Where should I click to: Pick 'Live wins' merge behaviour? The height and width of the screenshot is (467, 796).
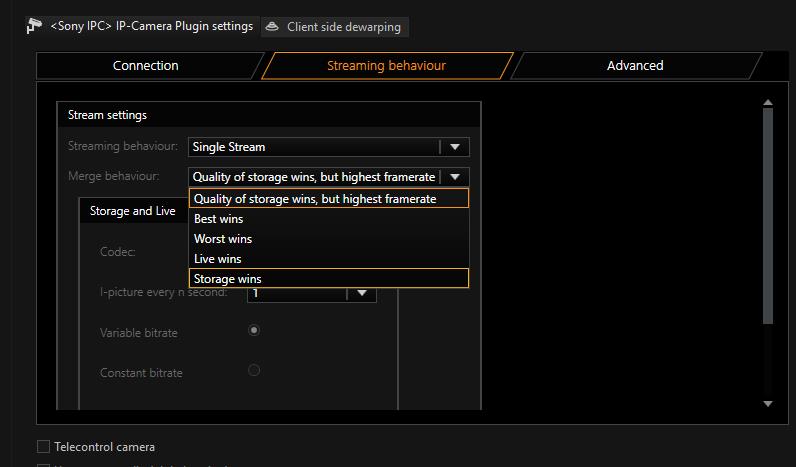[218, 259]
